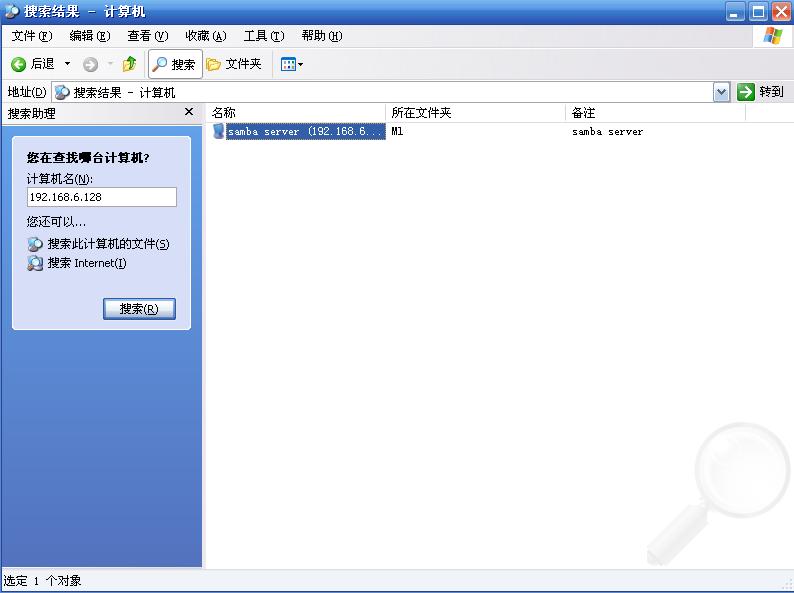Close the Search Assistant panel

pyautogui.click(x=189, y=113)
